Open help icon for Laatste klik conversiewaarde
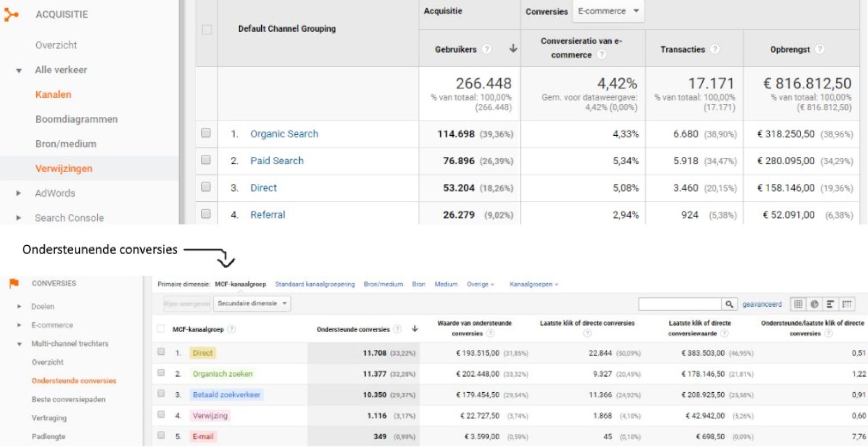Viewport: 868px width, 447px height. point(724,334)
